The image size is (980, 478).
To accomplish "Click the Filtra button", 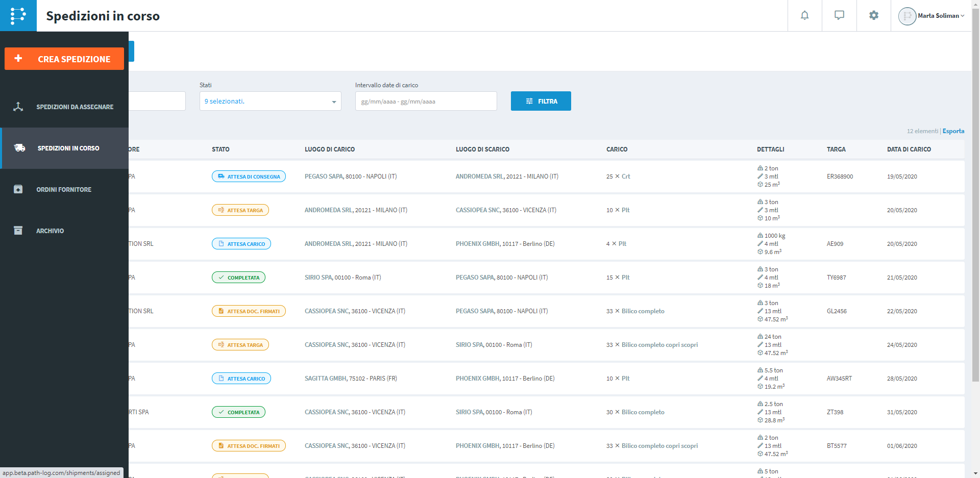I will coord(541,101).
